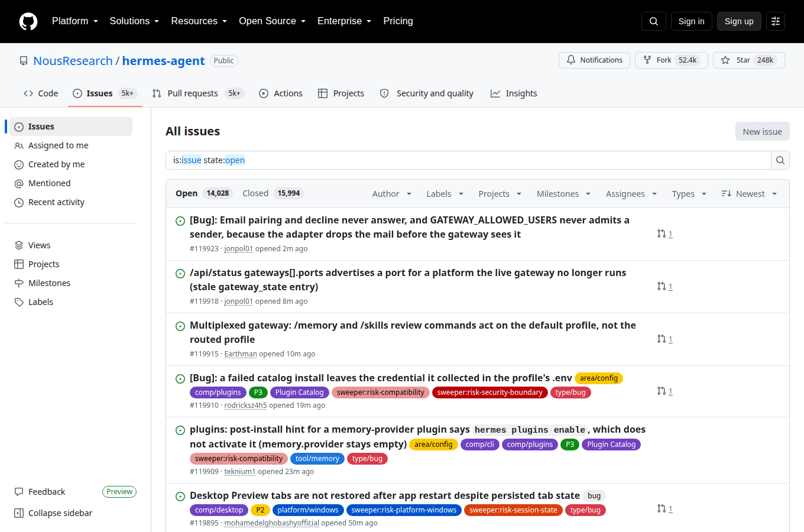Focus the is:issue state:open filter field
Viewport: 804px width, 532px height.
point(468,160)
